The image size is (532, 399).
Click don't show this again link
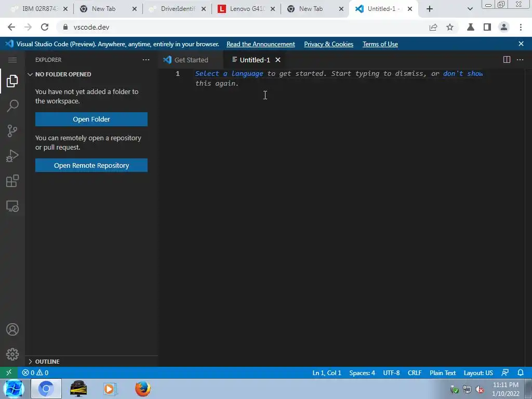(463, 74)
